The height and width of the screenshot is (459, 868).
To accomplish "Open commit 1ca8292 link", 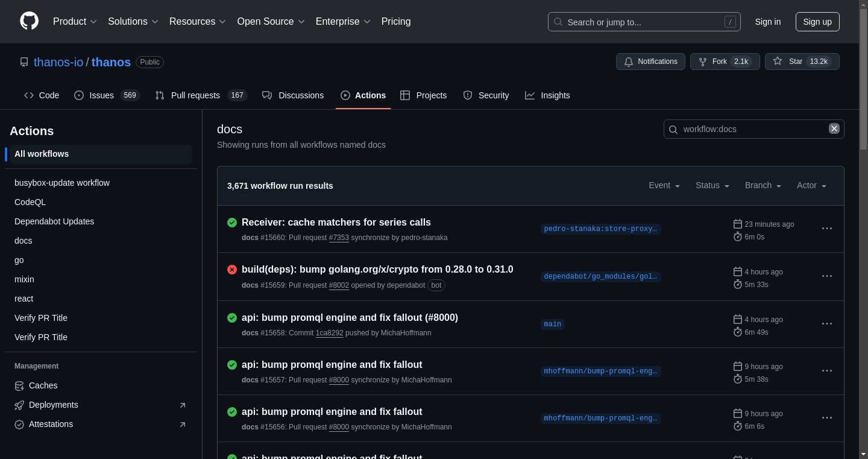I will [330, 333].
